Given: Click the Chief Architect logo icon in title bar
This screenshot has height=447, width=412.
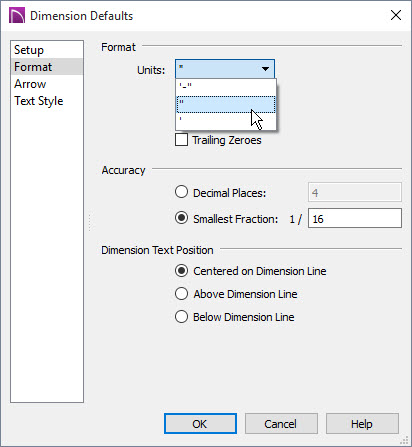Looking at the screenshot, I should tap(17, 16).
